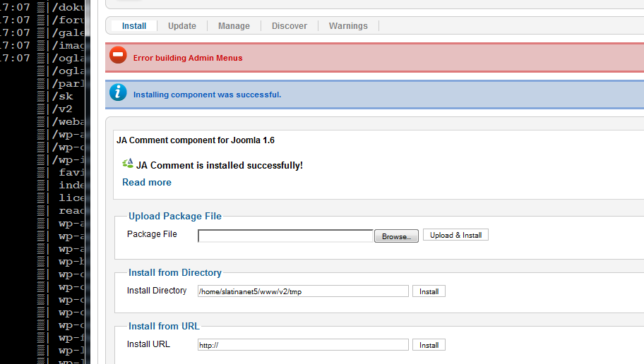644x364 pixels.
Task: Click Install button beside Install Directory
Action: click(x=429, y=291)
